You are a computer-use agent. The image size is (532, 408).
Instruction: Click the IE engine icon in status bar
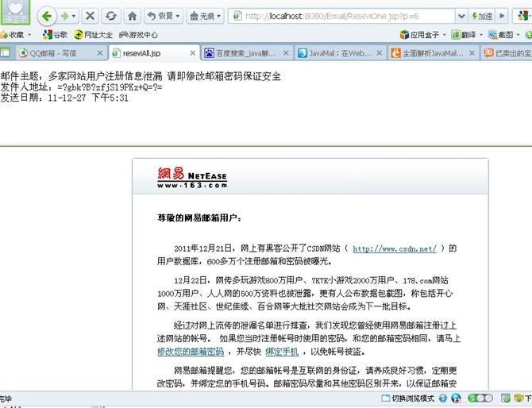click(443, 398)
